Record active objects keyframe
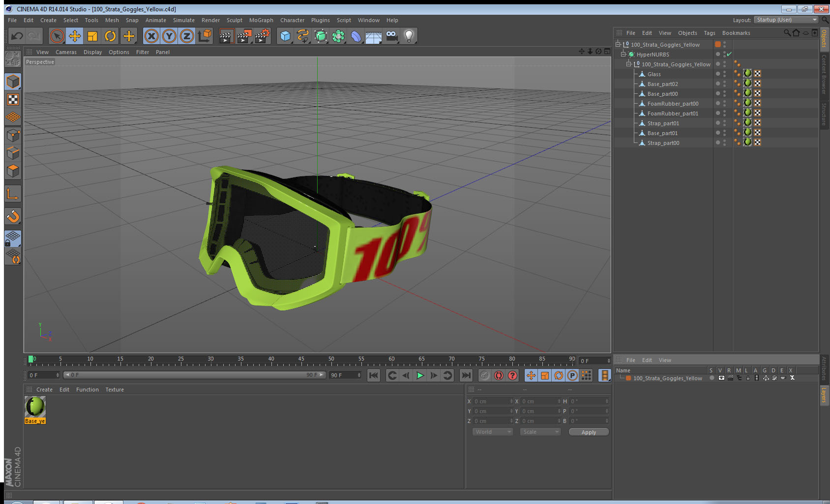This screenshot has height=504, width=830. [x=485, y=375]
